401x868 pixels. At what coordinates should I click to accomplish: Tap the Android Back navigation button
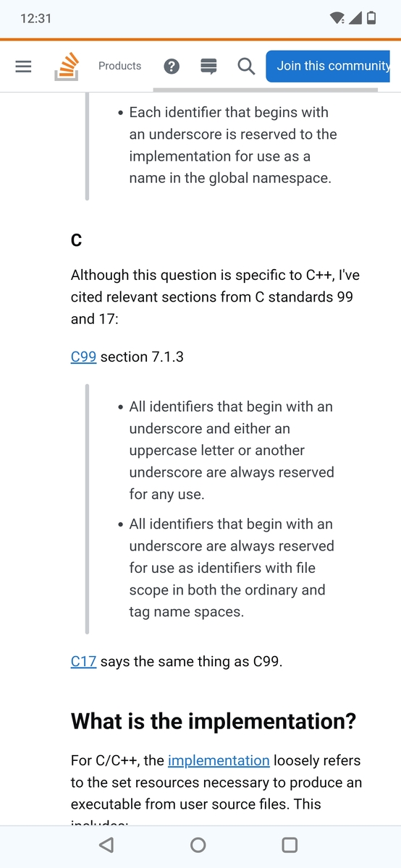click(106, 845)
